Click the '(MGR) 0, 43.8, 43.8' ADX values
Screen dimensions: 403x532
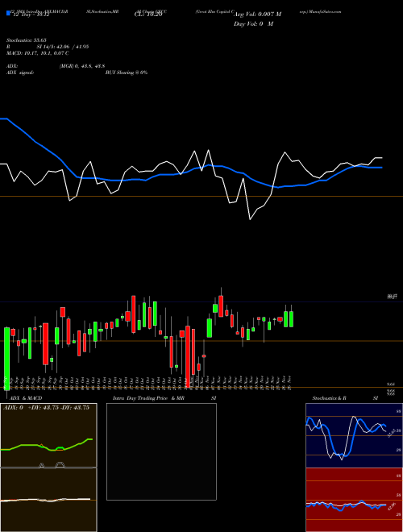click(82, 66)
